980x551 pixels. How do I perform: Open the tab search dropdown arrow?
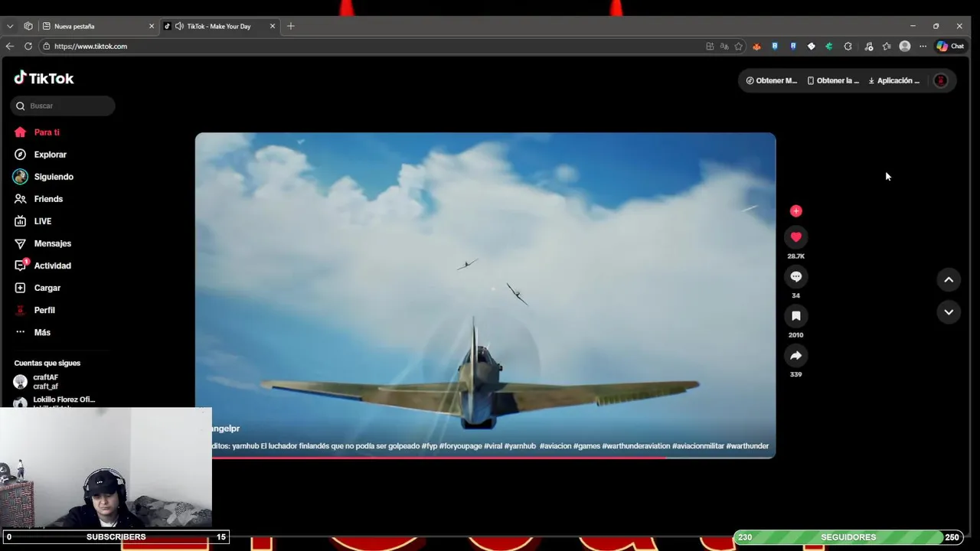pos(10,26)
